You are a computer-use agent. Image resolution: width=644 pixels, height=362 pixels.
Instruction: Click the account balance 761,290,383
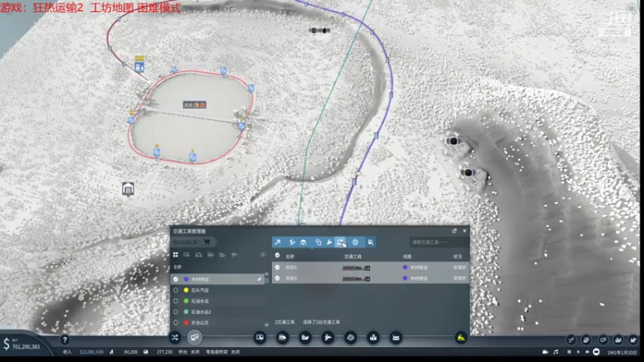[x=26, y=347]
